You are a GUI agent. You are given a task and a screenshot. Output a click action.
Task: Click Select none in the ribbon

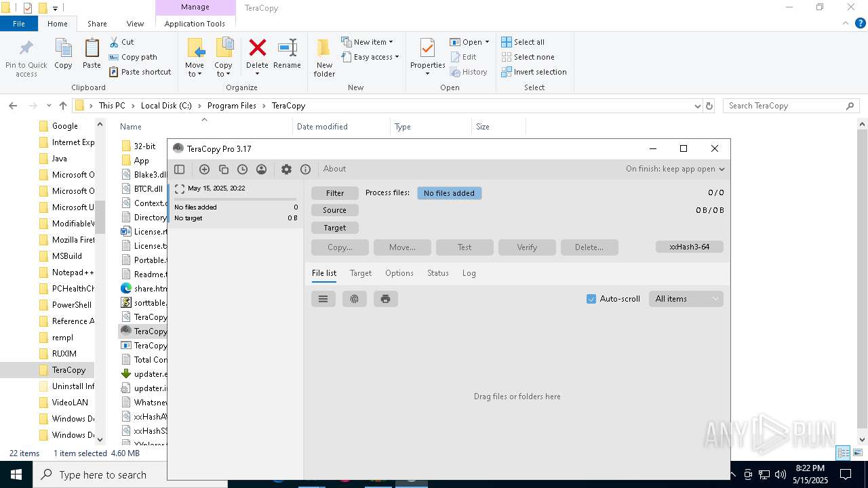coord(528,57)
